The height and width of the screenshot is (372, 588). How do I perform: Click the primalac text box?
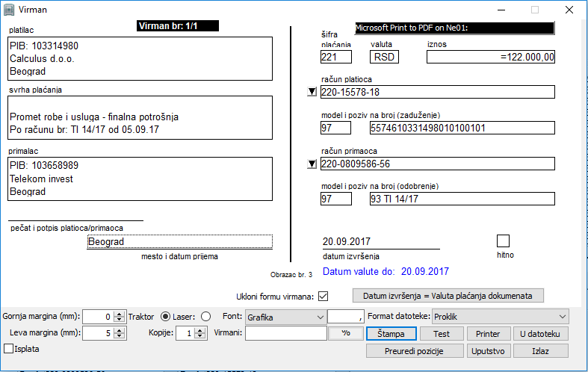140,179
